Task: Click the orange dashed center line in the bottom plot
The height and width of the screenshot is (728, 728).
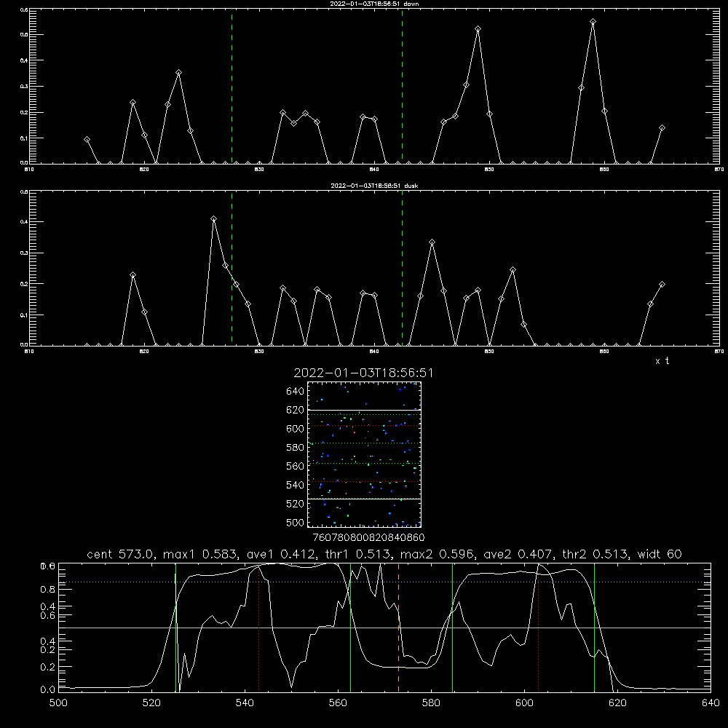Action: click(x=398, y=628)
